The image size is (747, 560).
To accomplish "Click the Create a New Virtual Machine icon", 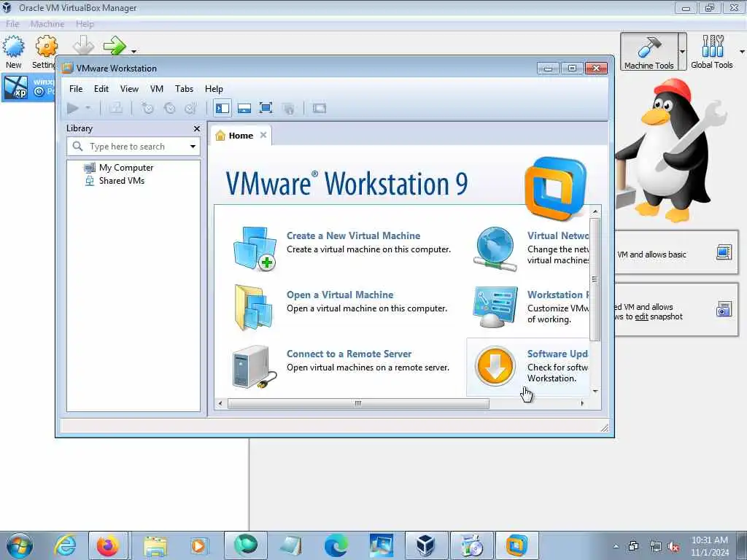I will click(255, 249).
